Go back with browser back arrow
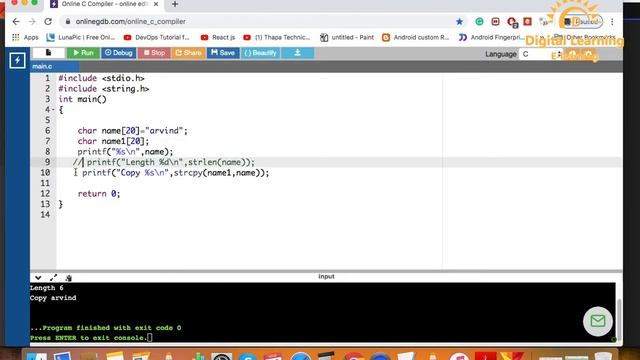Image resolution: width=640 pixels, height=360 pixels. [16, 22]
